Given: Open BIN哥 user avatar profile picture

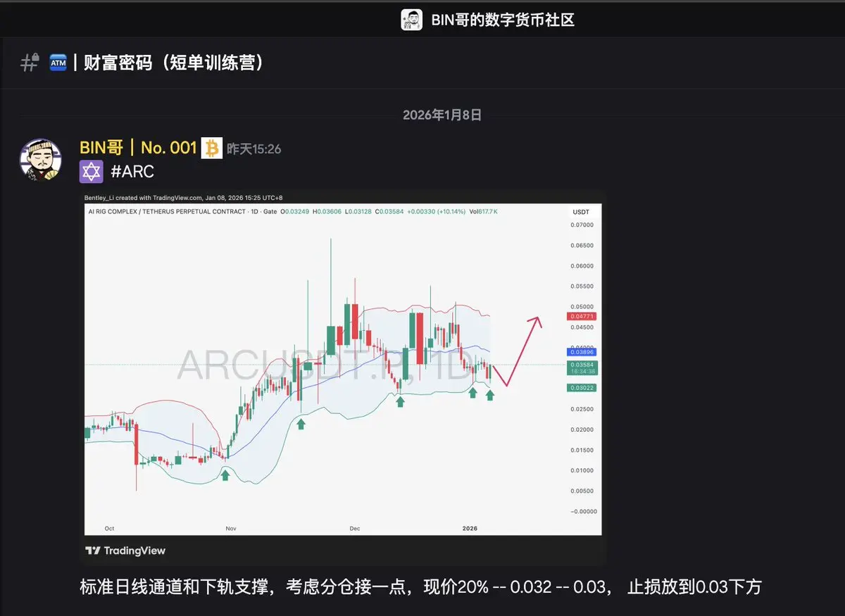Looking at the screenshot, I should tap(40, 160).
